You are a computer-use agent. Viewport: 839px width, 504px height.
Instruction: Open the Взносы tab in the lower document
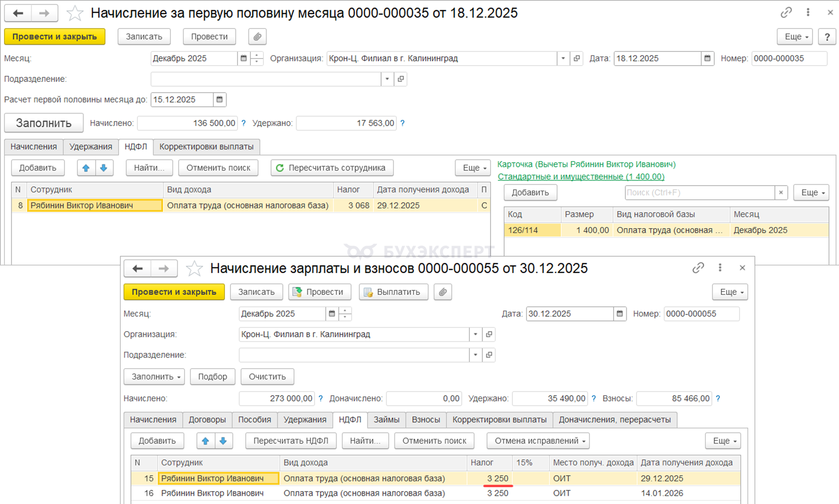point(425,420)
